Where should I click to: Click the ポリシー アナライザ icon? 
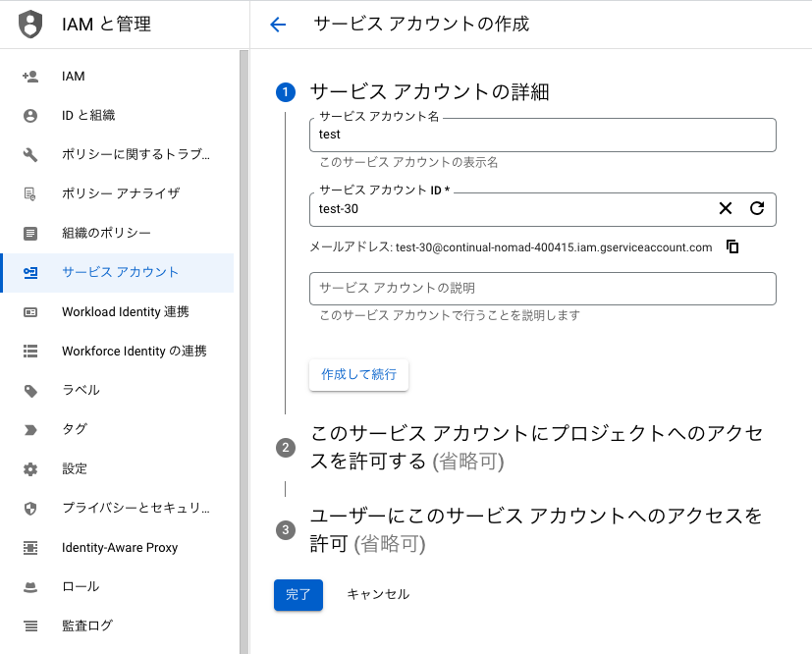tap(30, 193)
